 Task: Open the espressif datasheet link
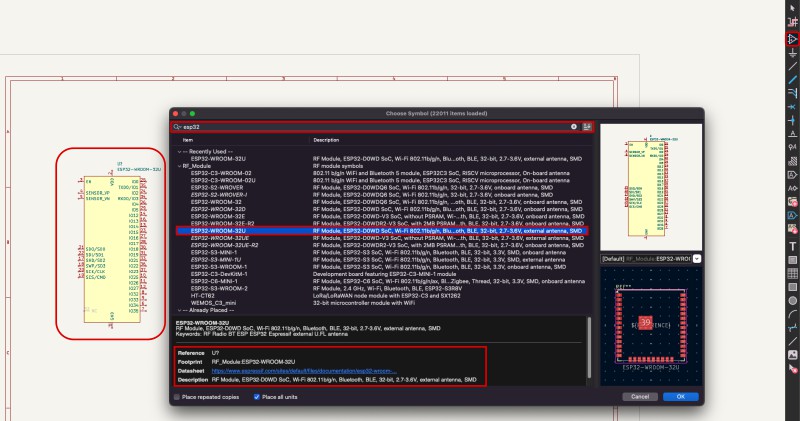tap(304, 371)
